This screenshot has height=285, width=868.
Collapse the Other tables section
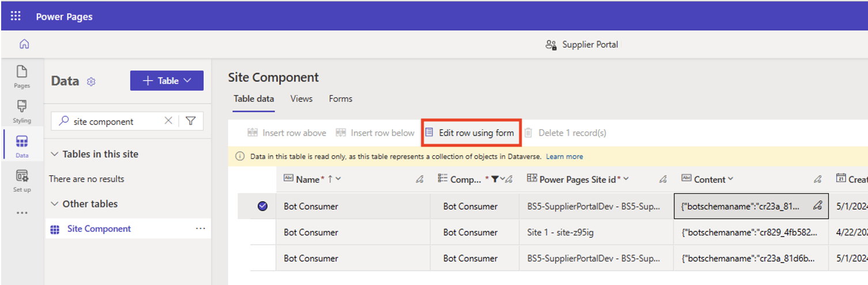click(x=55, y=204)
